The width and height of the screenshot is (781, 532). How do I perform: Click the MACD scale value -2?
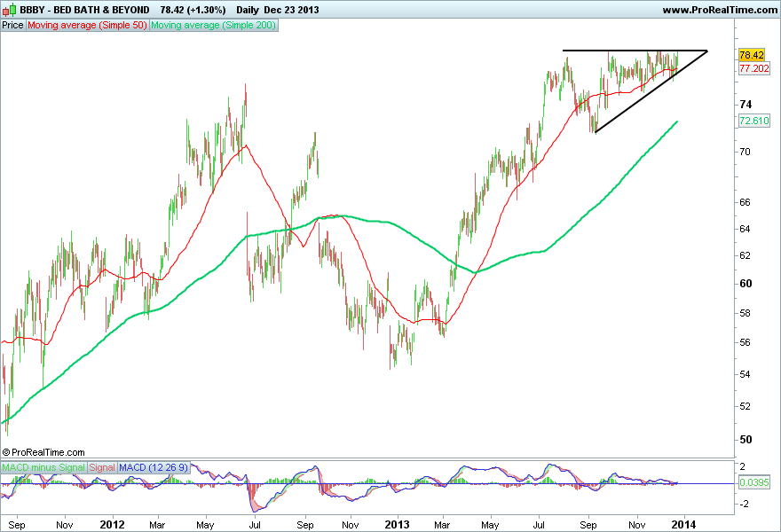point(743,505)
